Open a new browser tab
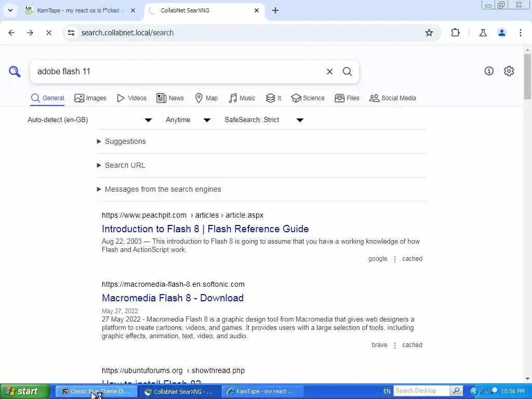 tap(275, 10)
